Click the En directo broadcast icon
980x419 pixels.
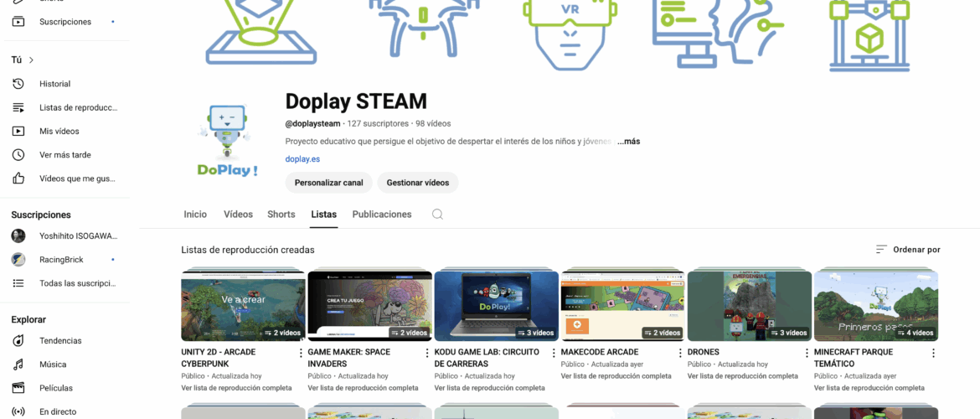[x=18, y=411]
